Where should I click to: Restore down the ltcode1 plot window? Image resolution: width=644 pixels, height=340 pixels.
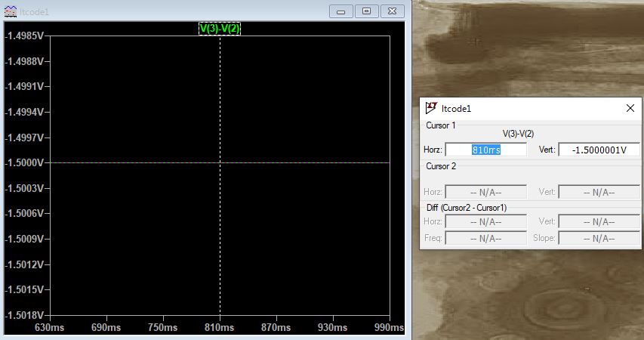pyautogui.click(x=367, y=11)
